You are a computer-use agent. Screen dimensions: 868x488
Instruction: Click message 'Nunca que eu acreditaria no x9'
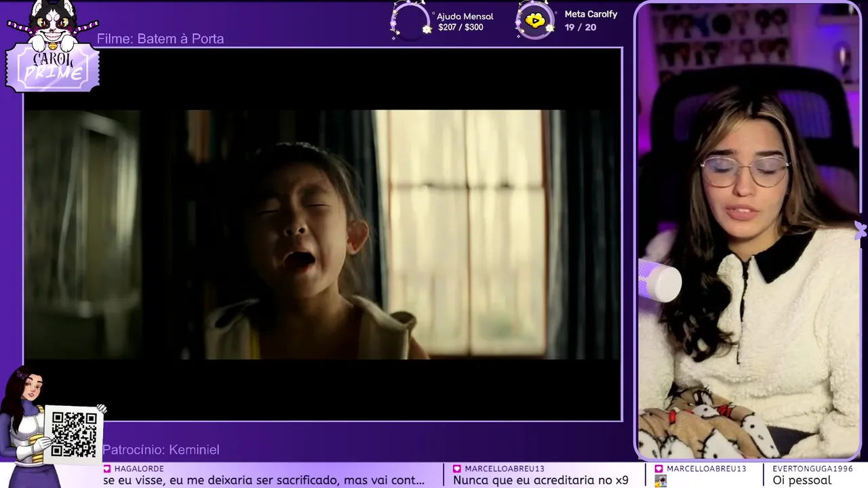(x=540, y=480)
